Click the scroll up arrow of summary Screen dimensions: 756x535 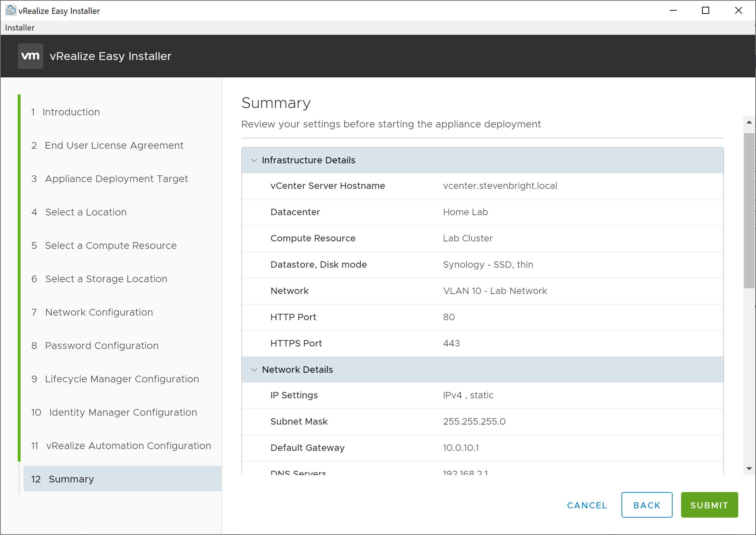tap(749, 122)
